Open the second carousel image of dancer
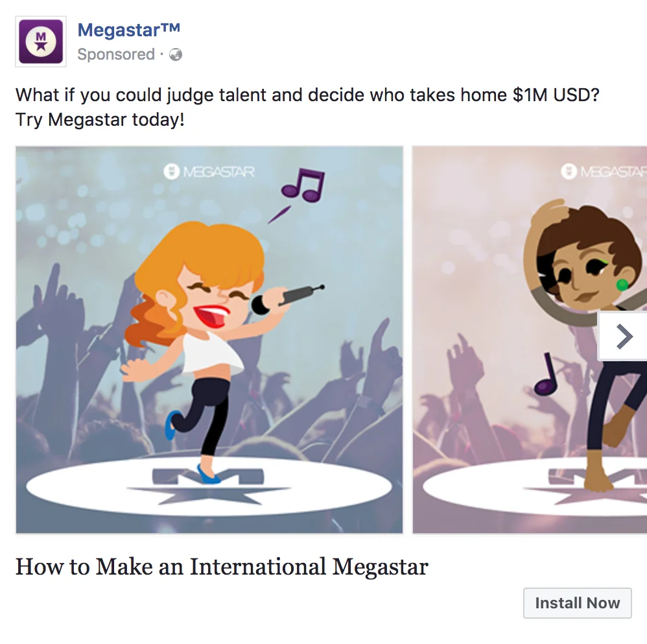This screenshot has width=647, height=644. coord(530,340)
